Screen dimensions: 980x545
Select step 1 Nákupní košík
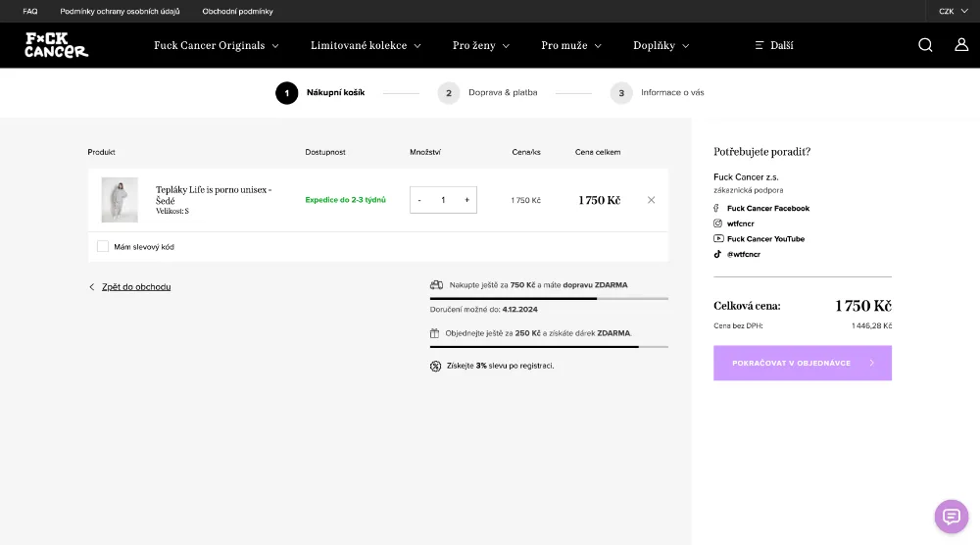pos(320,93)
